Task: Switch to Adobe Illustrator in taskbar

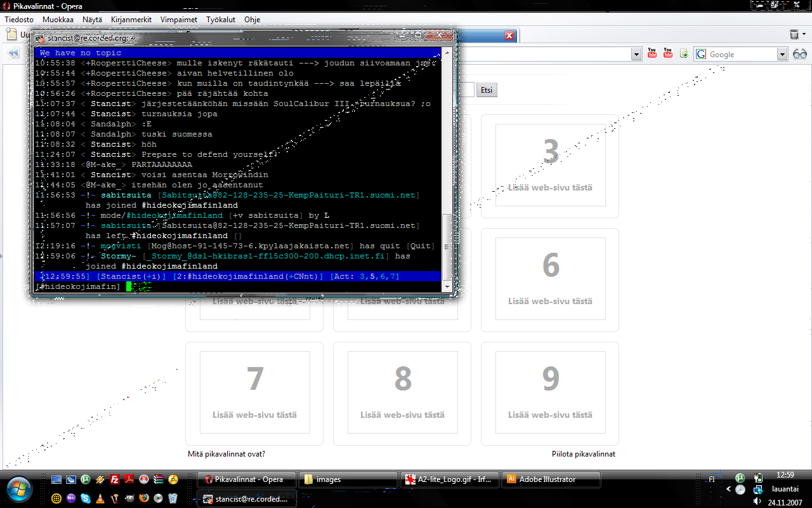Action: point(547,479)
